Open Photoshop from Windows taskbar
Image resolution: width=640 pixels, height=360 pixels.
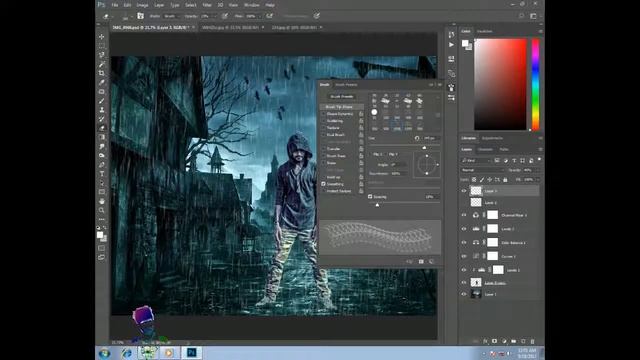tap(191, 352)
